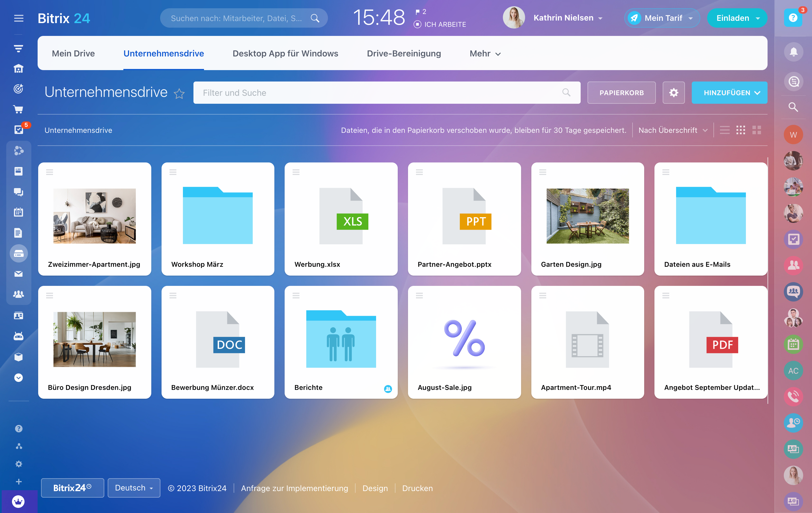Image resolution: width=812 pixels, height=513 pixels.
Task: Open the notifications bell icon
Action: point(793,52)
